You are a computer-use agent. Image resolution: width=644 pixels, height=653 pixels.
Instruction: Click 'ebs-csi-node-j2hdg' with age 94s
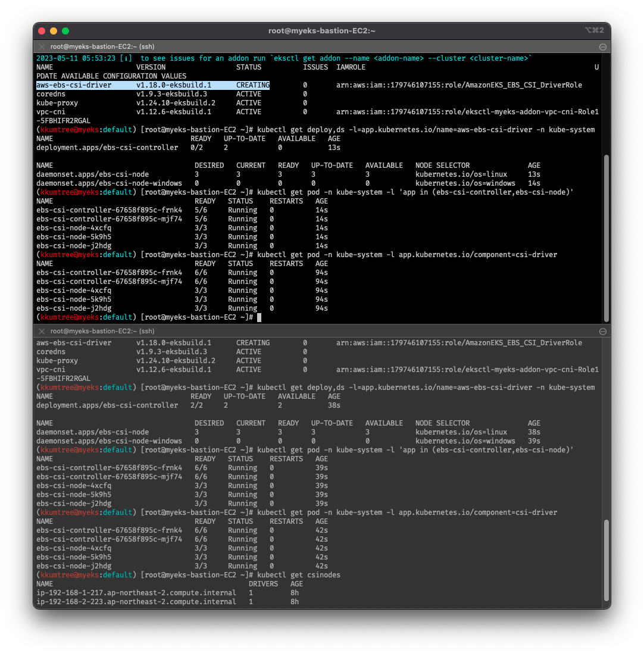74,308
